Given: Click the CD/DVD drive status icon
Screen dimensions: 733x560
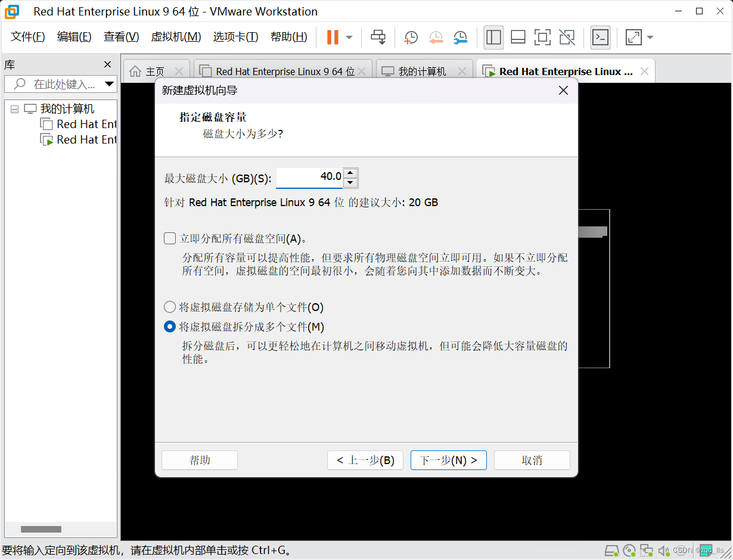Looking at the screenshot, I should [x=629, y=550].
